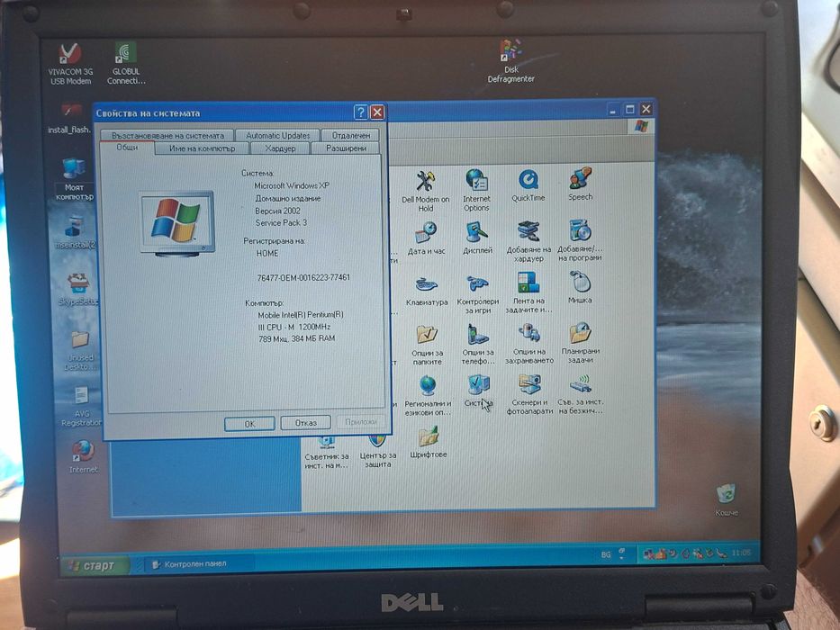Image resolution: width=840 pixels, height=630 pixels.
Task: Click Отказ to cancel the dialog
Action: coord(306,423)
